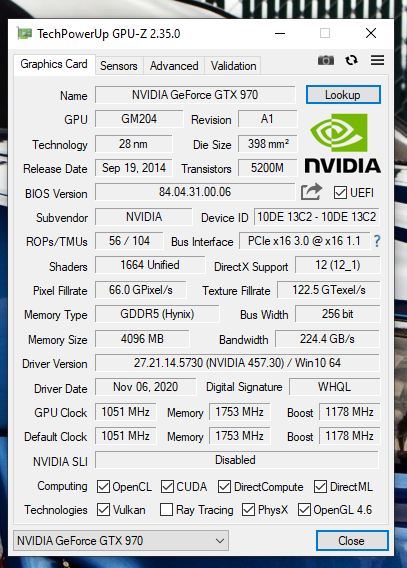Click the Revision field A1
This screenshot has width=407, height=568.
coord(267,119)
